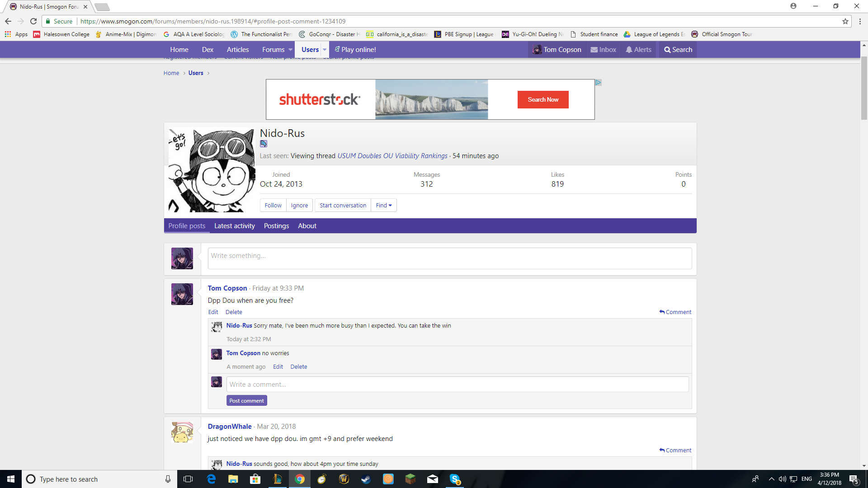Bookmark this page with the star icon
Viewport: 868px width, 488px height.
click(x=845, y=21)
